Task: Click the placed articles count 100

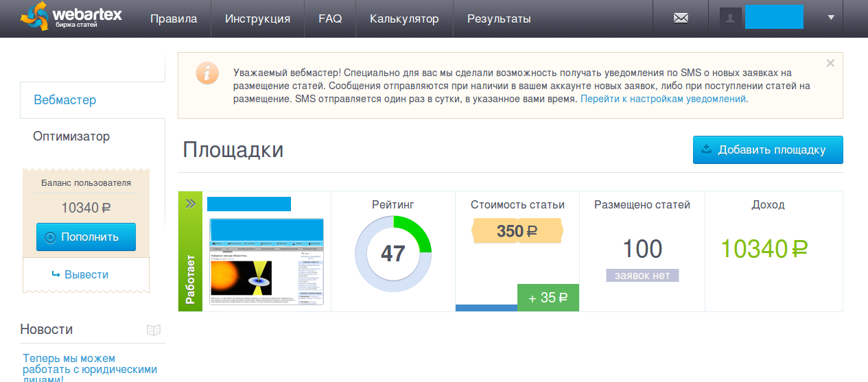Action: click(642, 249)
